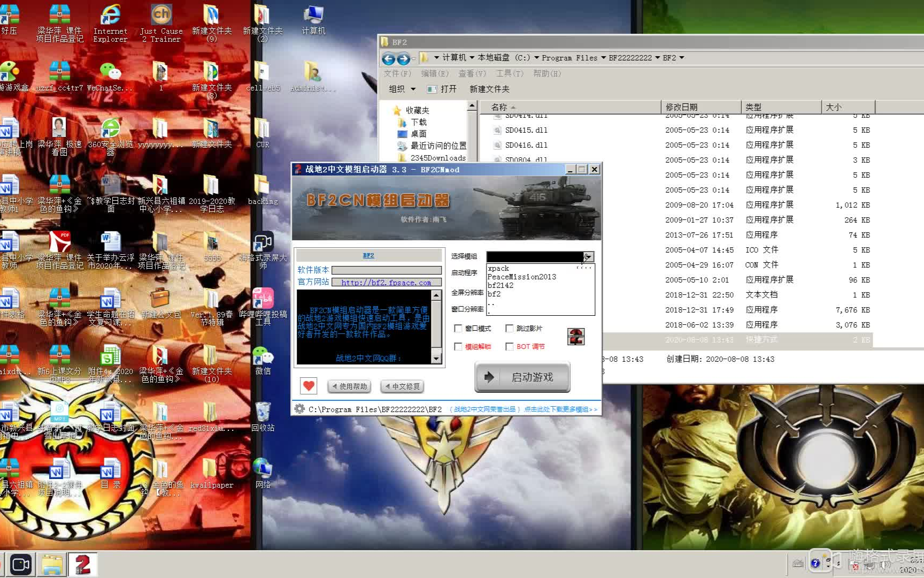Open Internet Explorer desktop shortcut

(110, 22)
